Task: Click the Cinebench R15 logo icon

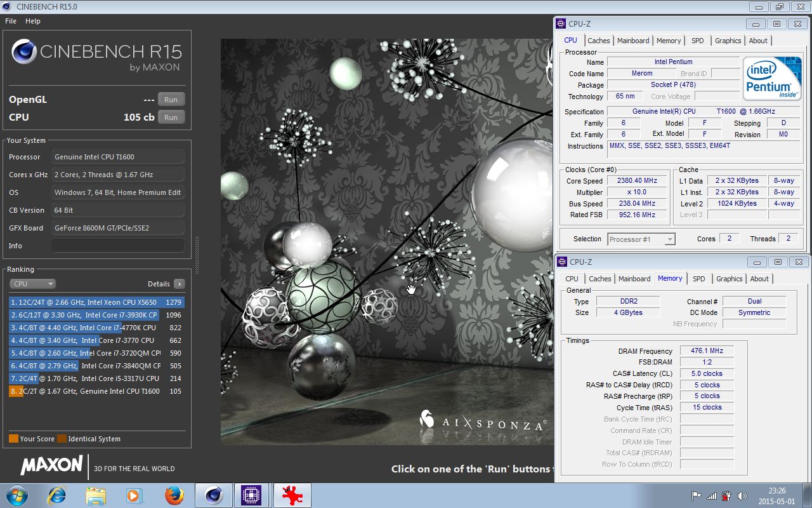Action: point(23,52)
